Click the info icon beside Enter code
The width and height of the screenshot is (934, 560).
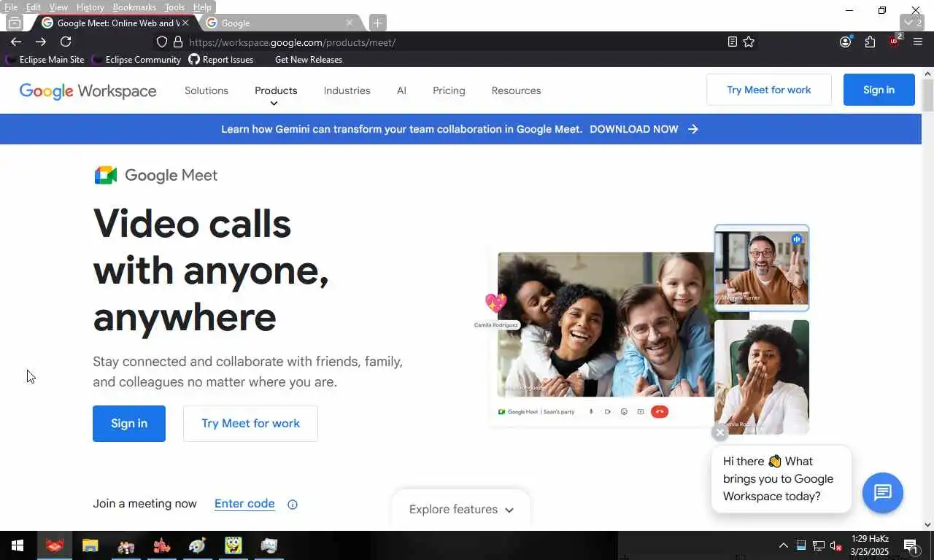[293, 505]
